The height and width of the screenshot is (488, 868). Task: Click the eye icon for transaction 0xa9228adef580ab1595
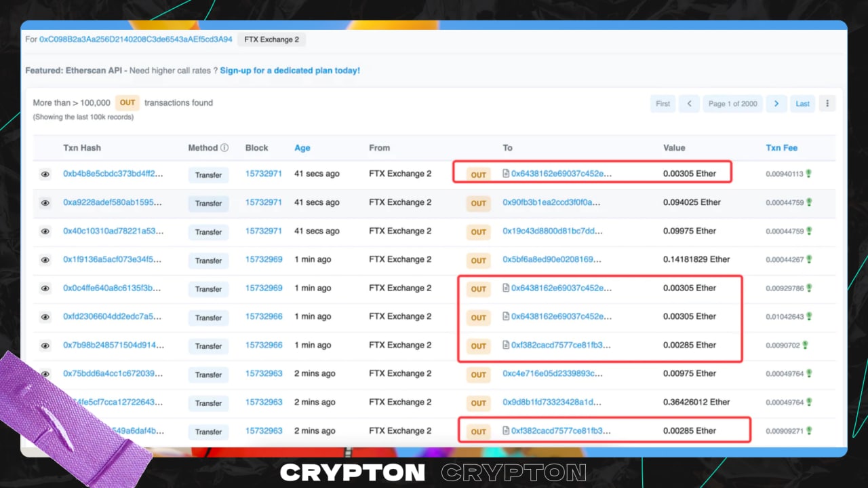pyautogui.click(x=45, y=203)
